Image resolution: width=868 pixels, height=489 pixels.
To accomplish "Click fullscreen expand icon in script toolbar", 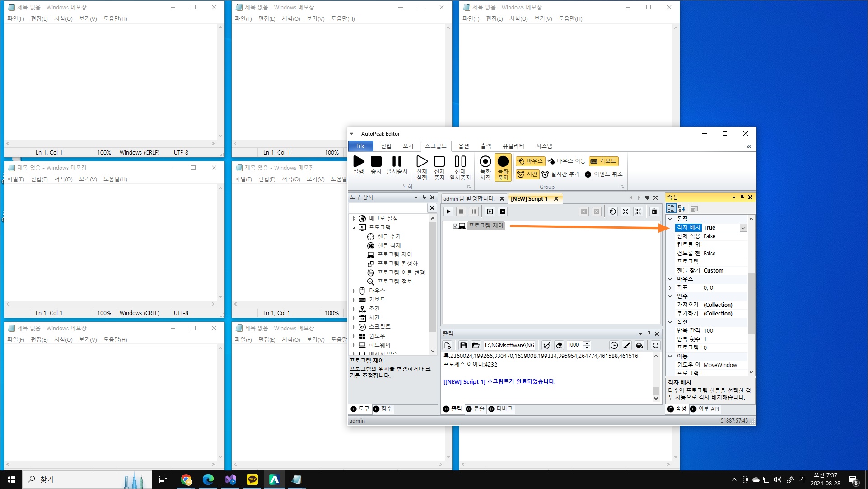I will pyautogui.click(x=625, y=212).
